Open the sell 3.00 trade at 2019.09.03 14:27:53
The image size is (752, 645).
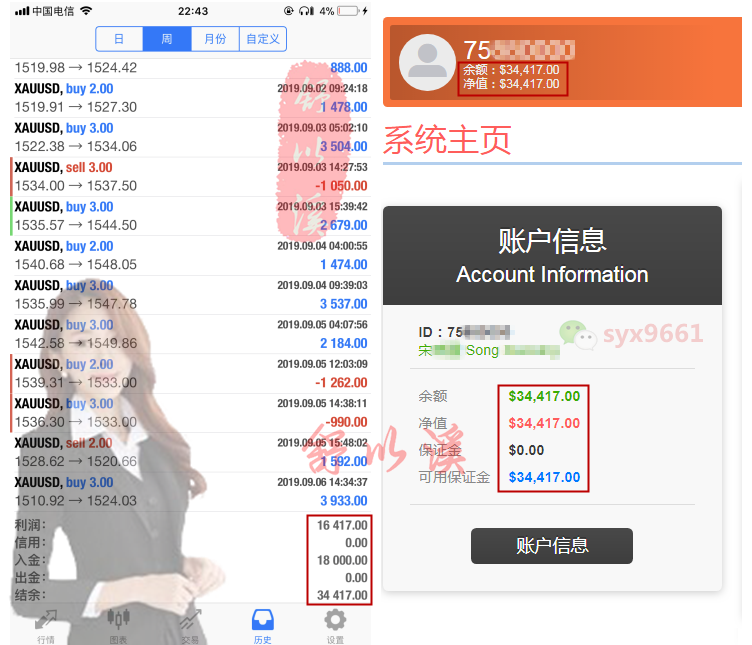[190, 176]
